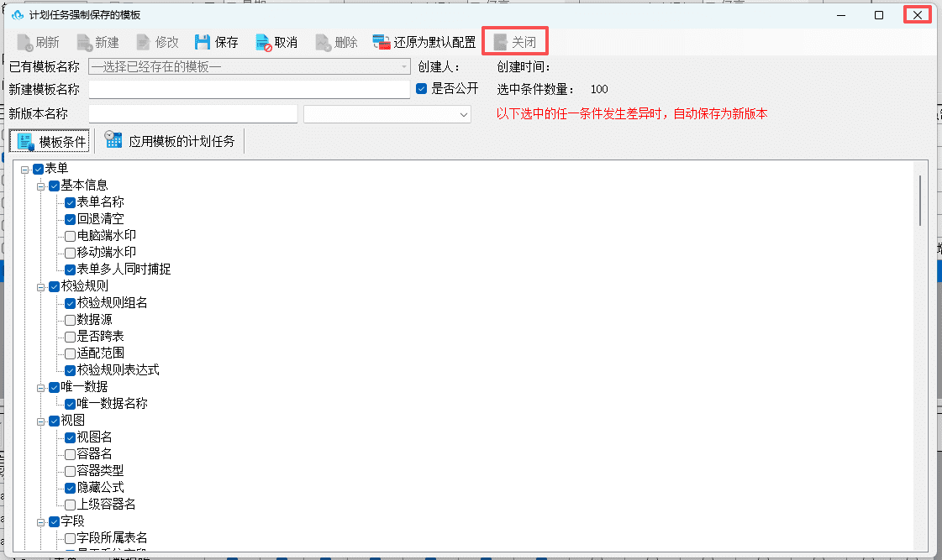Click the tree panel vertical scrollbar

(920, 201)
